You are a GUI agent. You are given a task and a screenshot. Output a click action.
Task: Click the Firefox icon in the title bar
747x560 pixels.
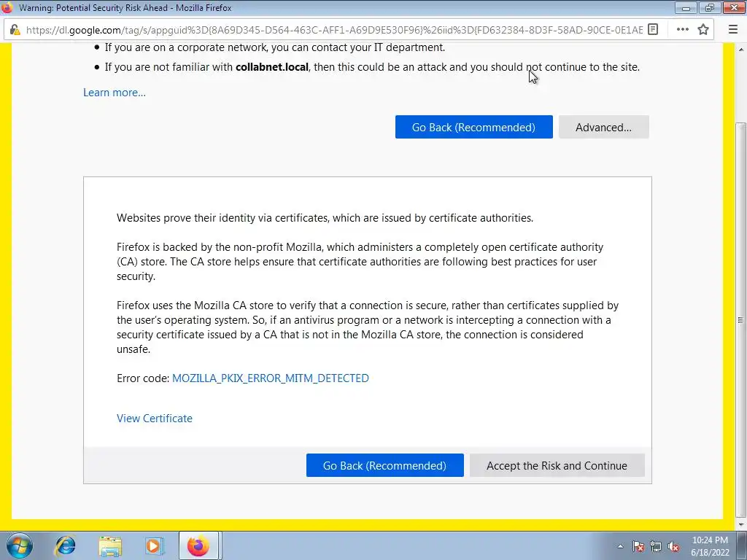[x=7, y=7]
